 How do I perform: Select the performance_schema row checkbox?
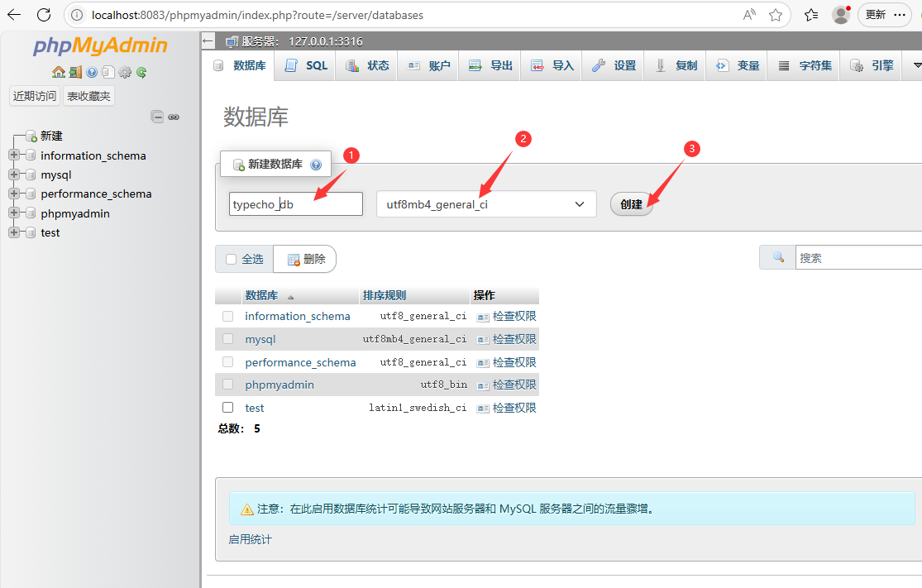tap(228, 361)
